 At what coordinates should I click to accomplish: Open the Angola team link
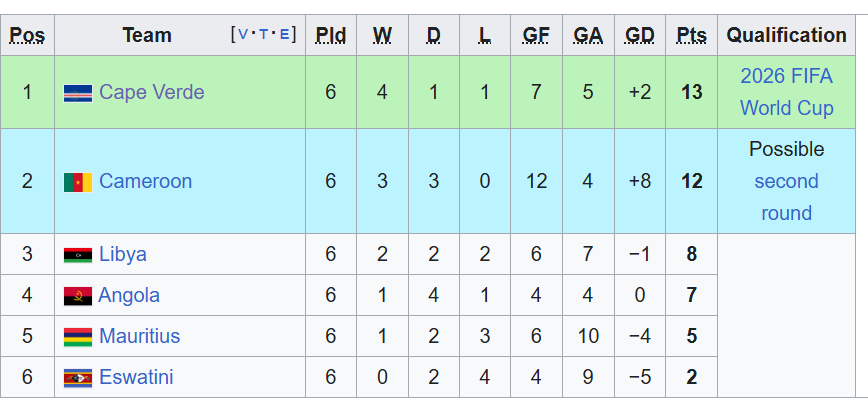pyautogui.click(x=129, y=295)
